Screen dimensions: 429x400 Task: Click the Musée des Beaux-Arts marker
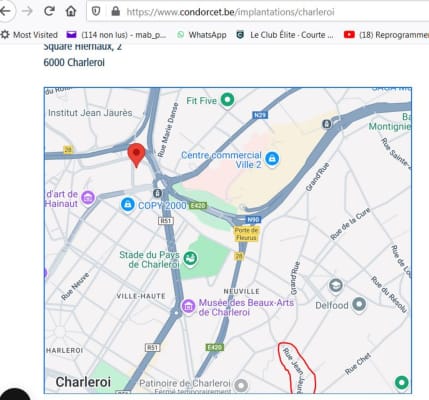click(188, 306)
